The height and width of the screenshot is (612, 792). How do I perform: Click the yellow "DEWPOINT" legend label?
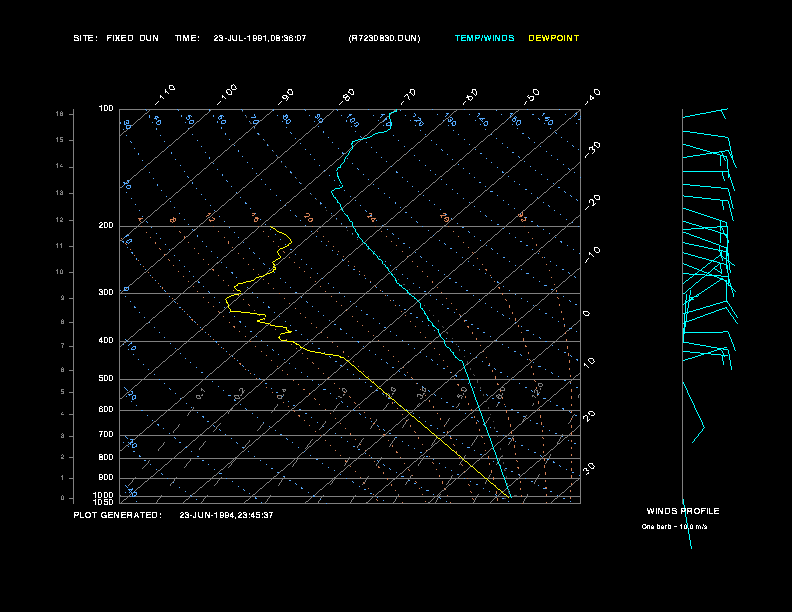point(554,38)
